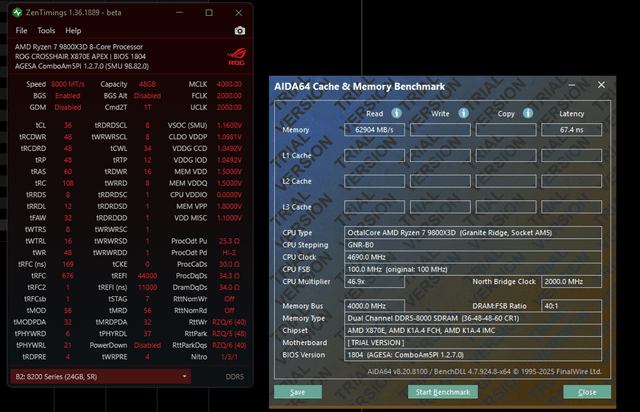
Task: Click the ROG CROSSHAIR X870E APEX BIOS line
Action: [x=80, y=56]
